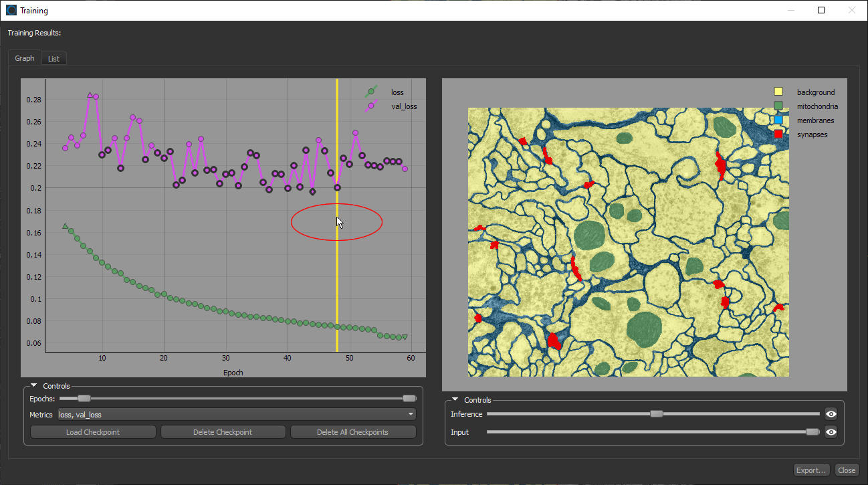Collapse the Controls section under the graph

[34, 386]
